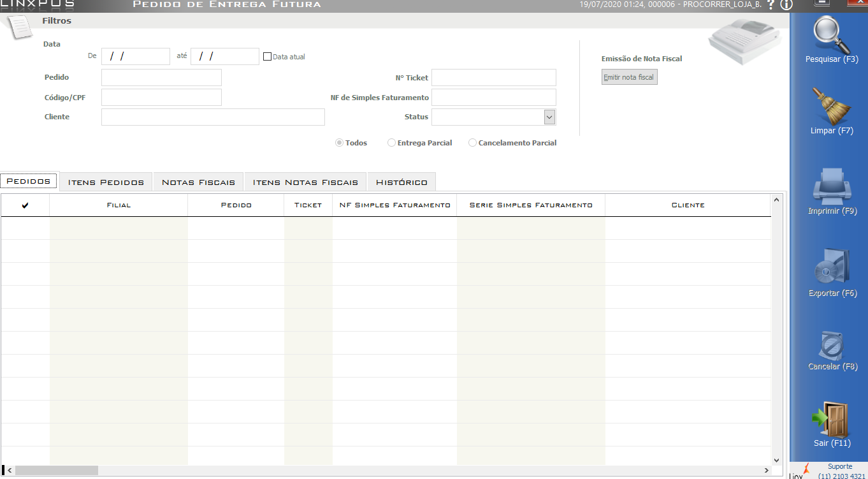Click the Código/CPF input field

(161, 97)
